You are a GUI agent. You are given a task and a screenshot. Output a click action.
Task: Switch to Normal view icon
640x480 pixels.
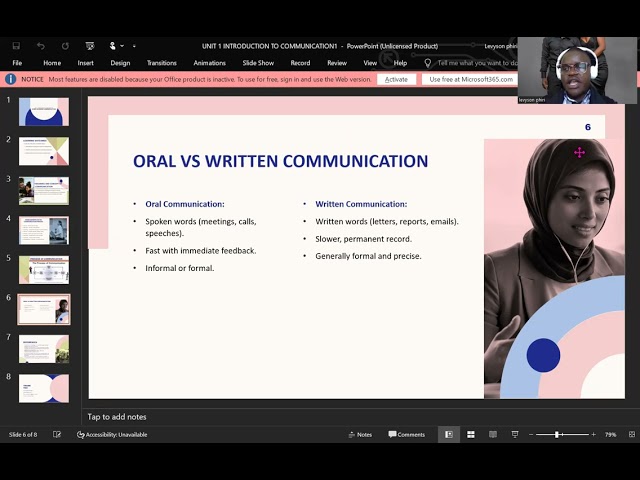[449, 435]
